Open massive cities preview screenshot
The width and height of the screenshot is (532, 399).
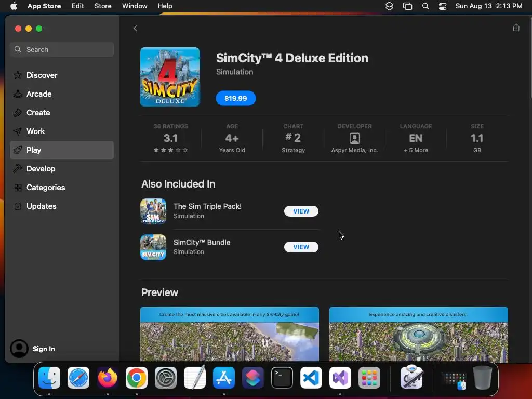point(230,334)
